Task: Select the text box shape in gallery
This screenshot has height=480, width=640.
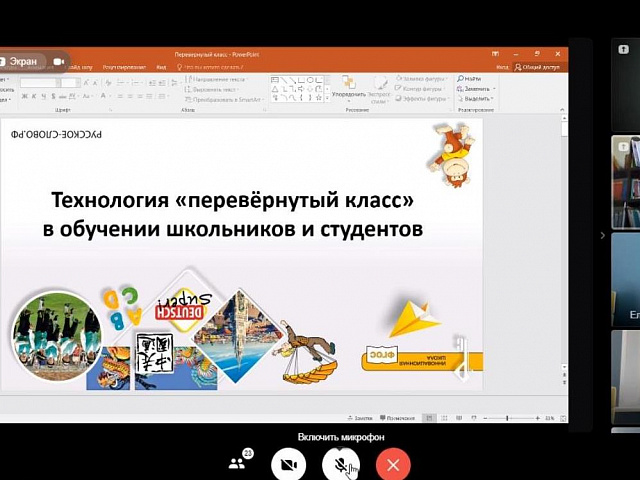Action: click(274, 80)
